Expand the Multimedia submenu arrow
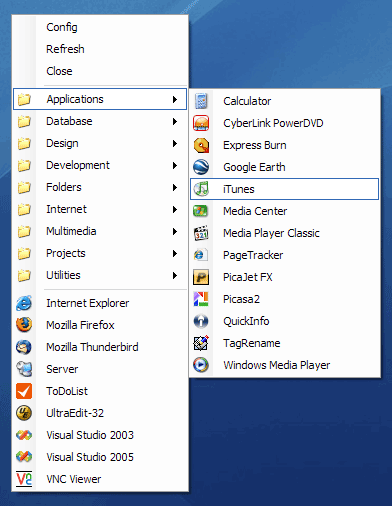 coord(175,231)
